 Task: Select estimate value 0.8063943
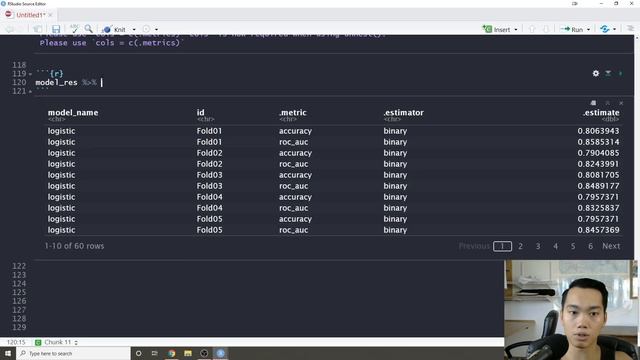[598, 131]
